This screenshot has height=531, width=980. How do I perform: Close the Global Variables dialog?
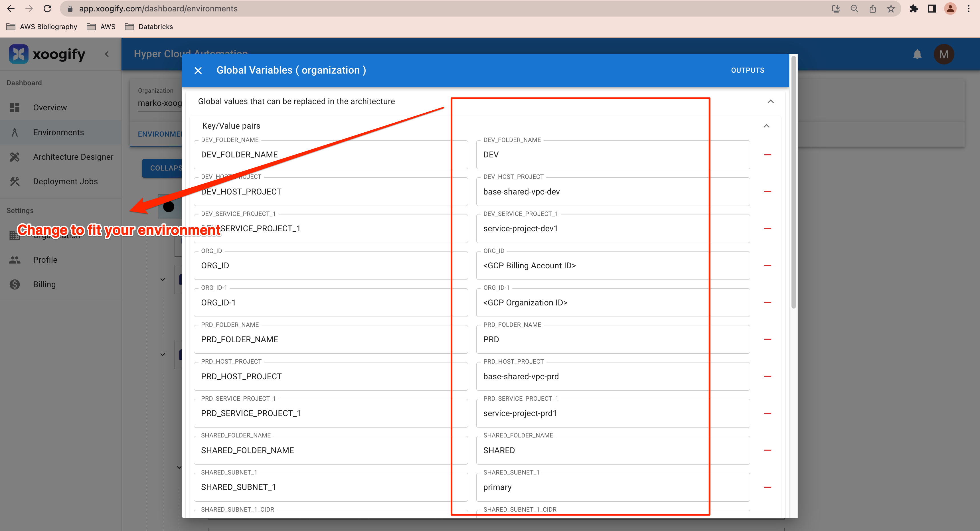[198, 70]
